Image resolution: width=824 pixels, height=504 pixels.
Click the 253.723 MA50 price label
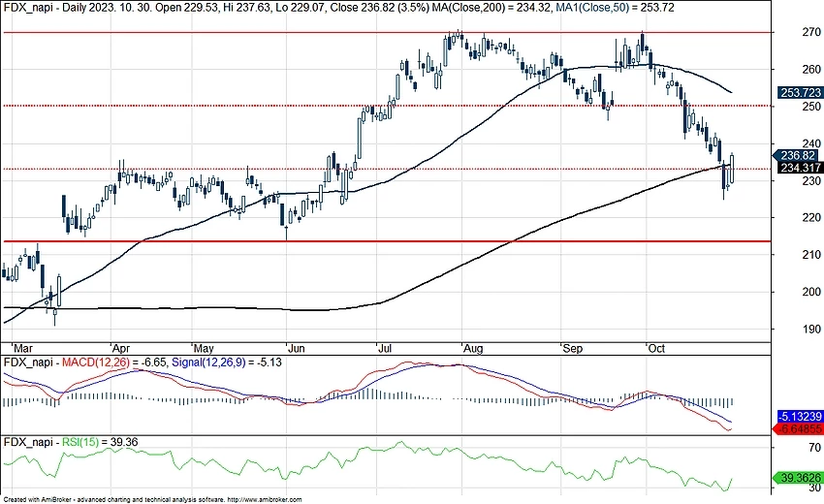click(801, 92)
